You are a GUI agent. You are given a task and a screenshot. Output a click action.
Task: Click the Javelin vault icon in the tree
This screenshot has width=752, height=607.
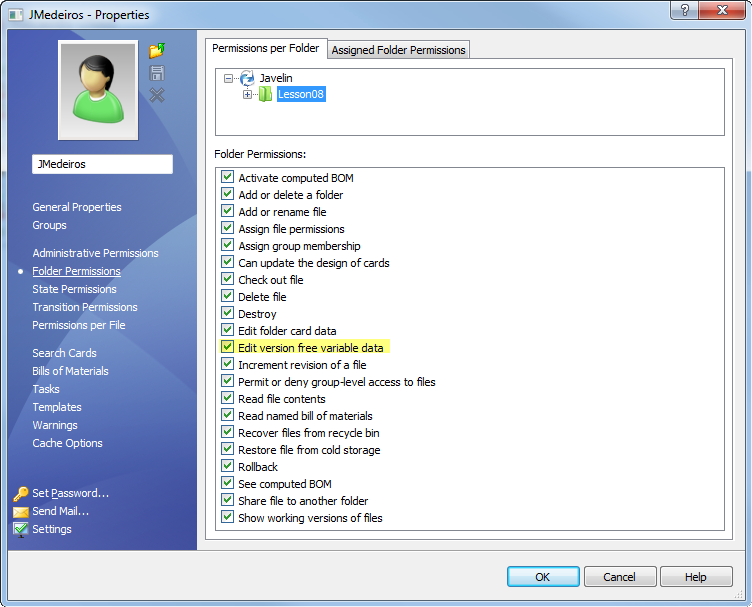click(x=247, y=78)
